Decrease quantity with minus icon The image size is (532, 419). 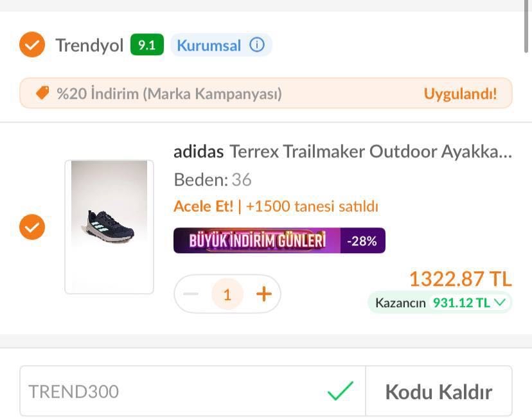tap(191, 294)
